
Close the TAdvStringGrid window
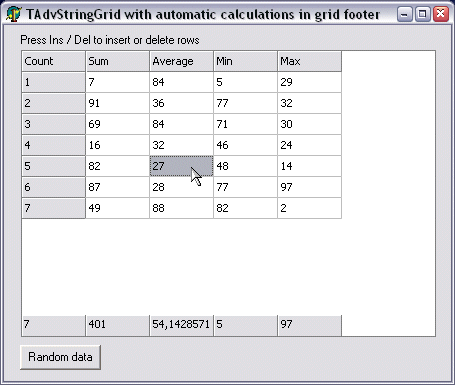441,14
